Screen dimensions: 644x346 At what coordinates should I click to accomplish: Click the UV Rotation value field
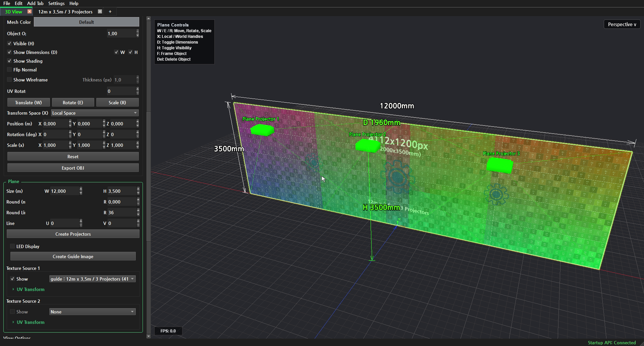tap(121, 91)
